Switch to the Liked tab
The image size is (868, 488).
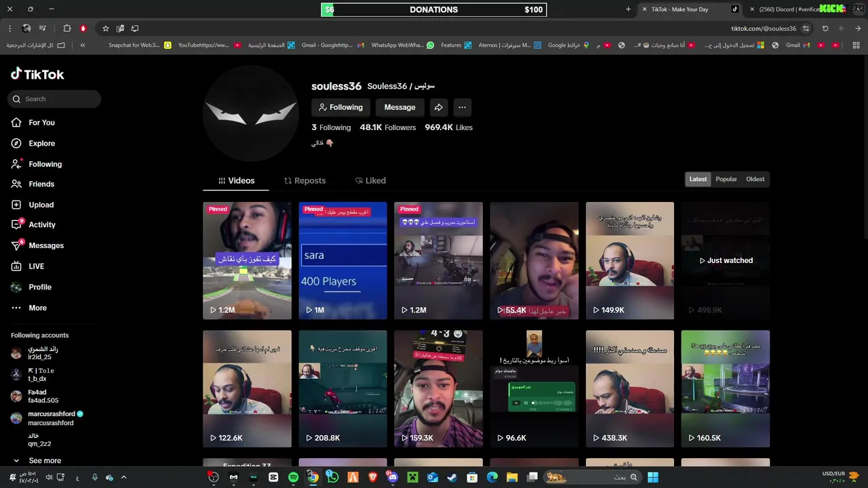click(370, 181)
